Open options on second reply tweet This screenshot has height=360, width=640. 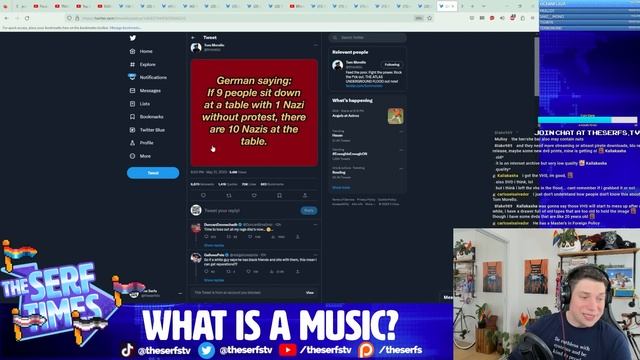pos(315,255)
